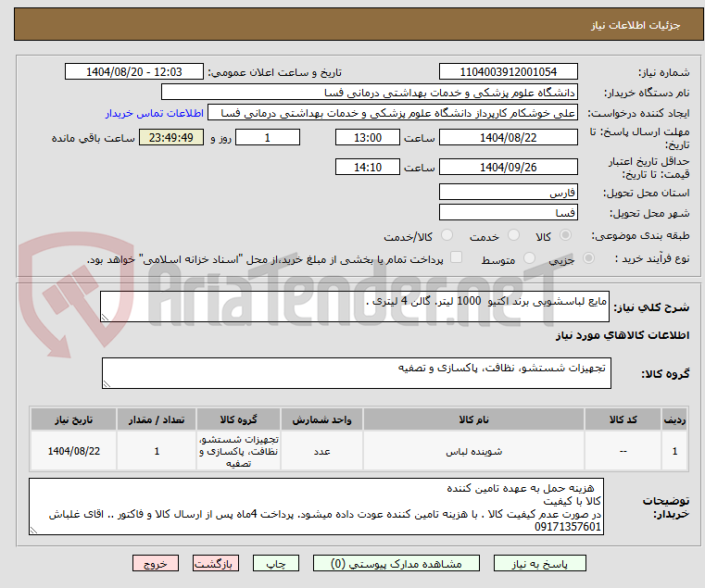Click the countdown timer 23:49:49 field

[x=170, y=138]
